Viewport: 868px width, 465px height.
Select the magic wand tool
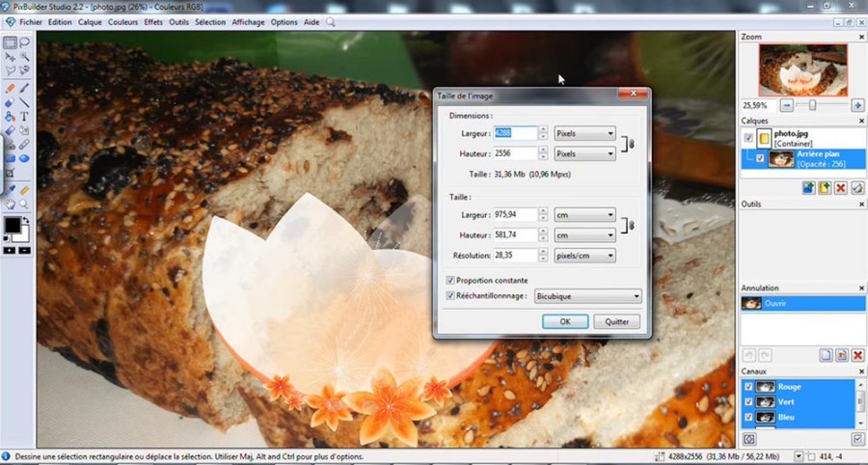(x=24, y=57)
